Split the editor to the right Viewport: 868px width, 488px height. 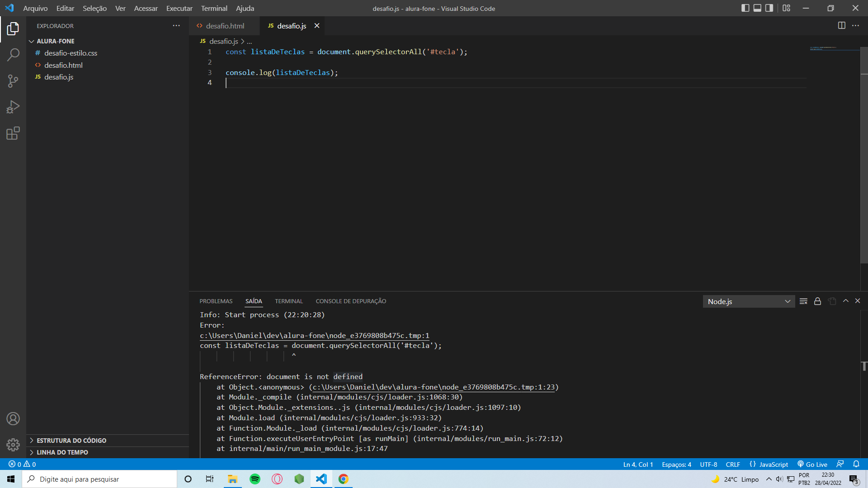[x=841, y=26]
